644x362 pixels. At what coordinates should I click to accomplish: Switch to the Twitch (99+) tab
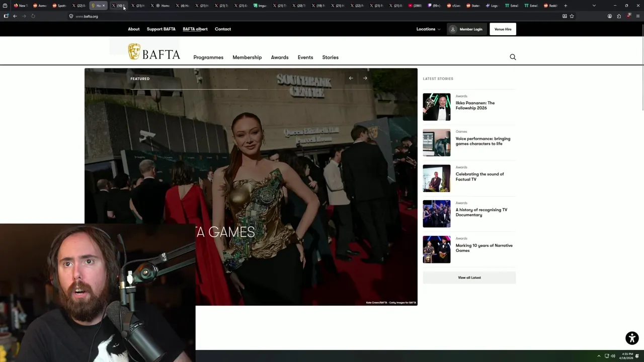pyautogui.click(x=435, y=6)
